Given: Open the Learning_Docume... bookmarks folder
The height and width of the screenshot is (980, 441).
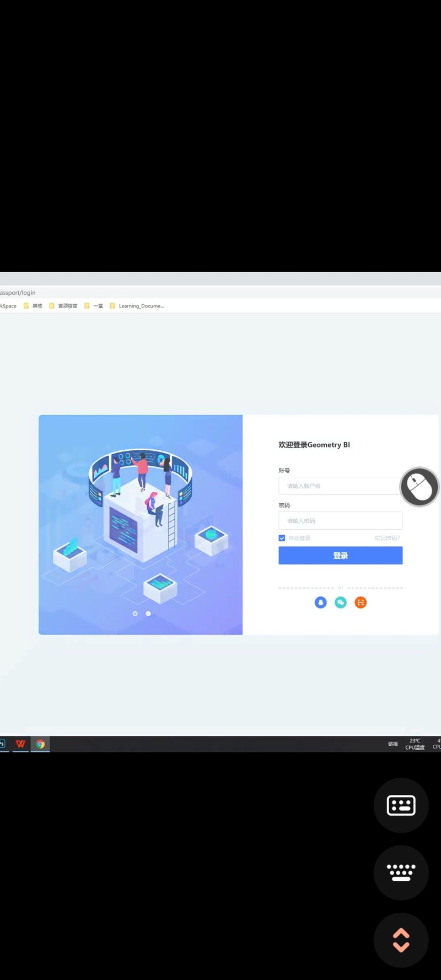Looking at the screenshot, I should 137,306.
